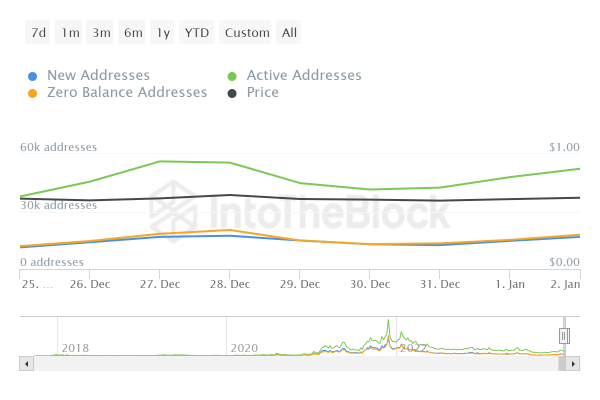This screenshot has height=400, width=600.
Task: Show All historical data
Action: [289, 33]
